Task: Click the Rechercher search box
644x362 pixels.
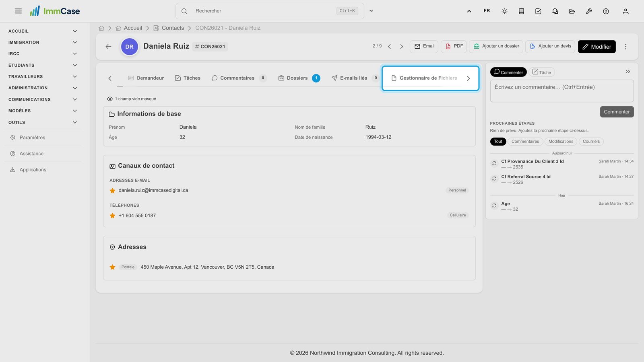Action: (x=270, y=11)
